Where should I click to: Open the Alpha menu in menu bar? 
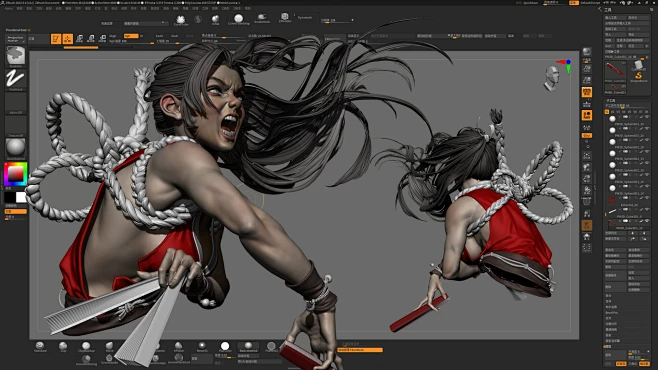click(x=8, y=8)
